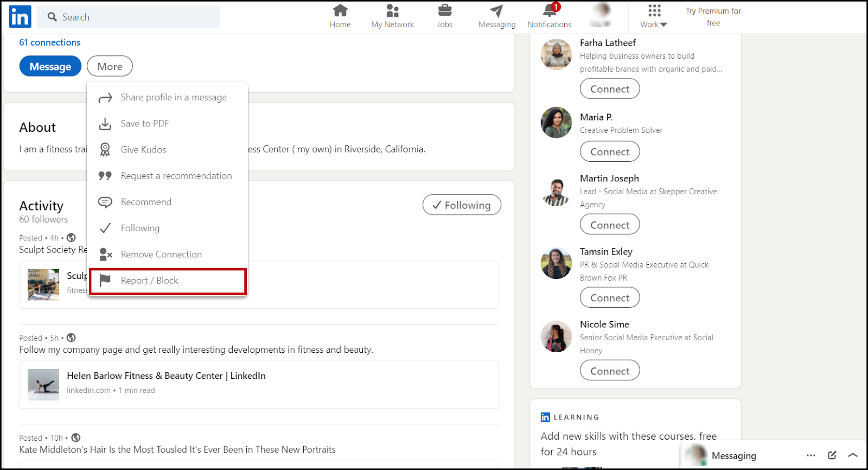Click the Give Kudos ribbon icon
The image size is (868, 470).
pyautogui.click(x=105, y=150)
